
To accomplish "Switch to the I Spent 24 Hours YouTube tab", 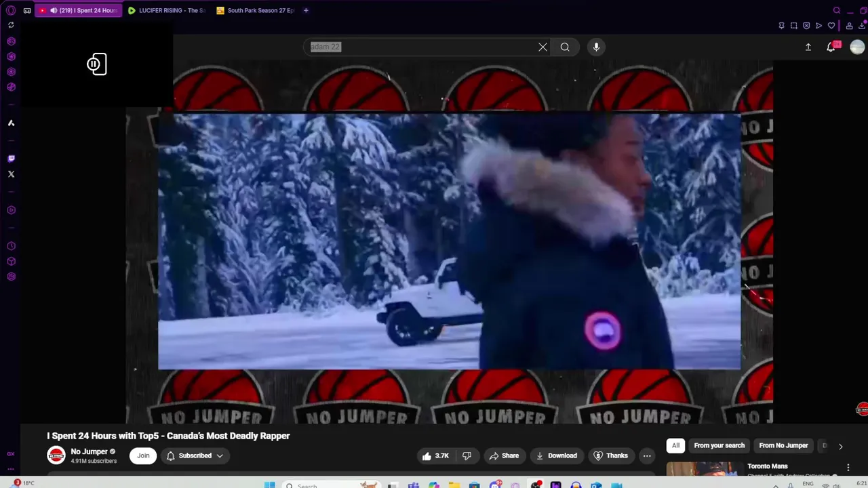I will 79,10.
